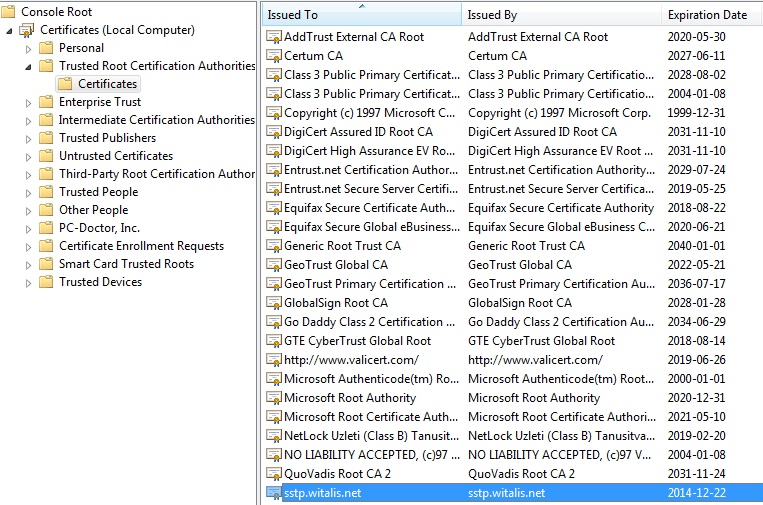This screenshot has width=763, height=505.
Task: Click the certificate icon for Certum CA
Action: pyautogui.click(x=274, y=56)
